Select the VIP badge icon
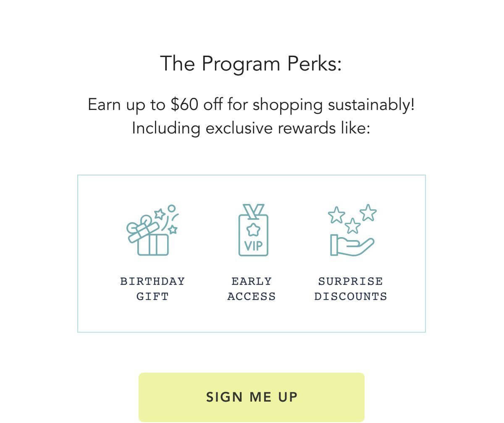Image resolution: width=504 pixels, height=423 pixels. [253, 230]
